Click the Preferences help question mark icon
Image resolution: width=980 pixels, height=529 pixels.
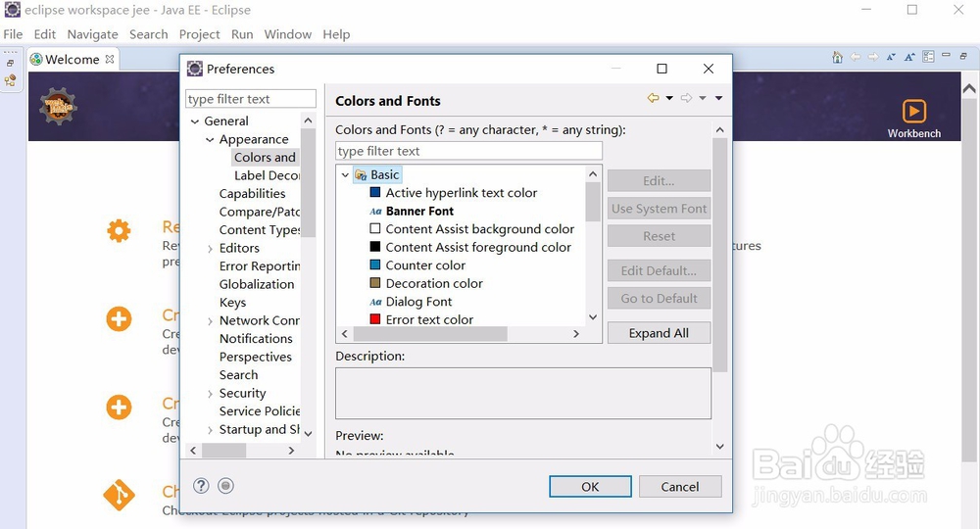point(201,485)
